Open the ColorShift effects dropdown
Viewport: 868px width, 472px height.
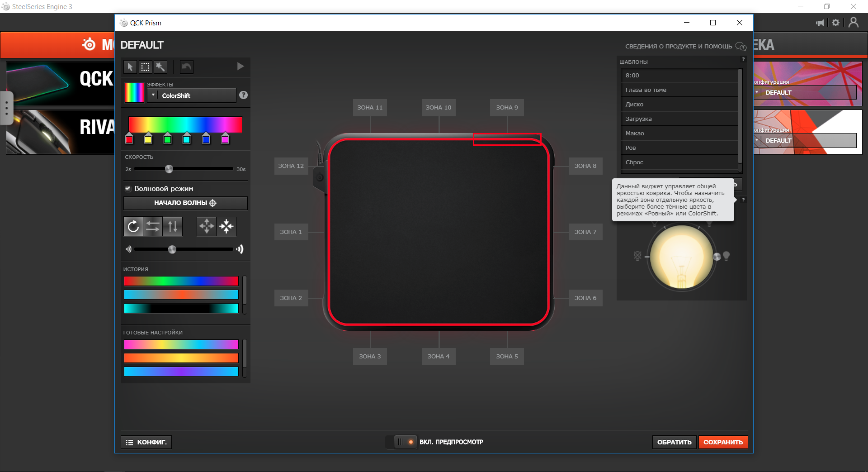pyautogui.click(x=192, y=95)
